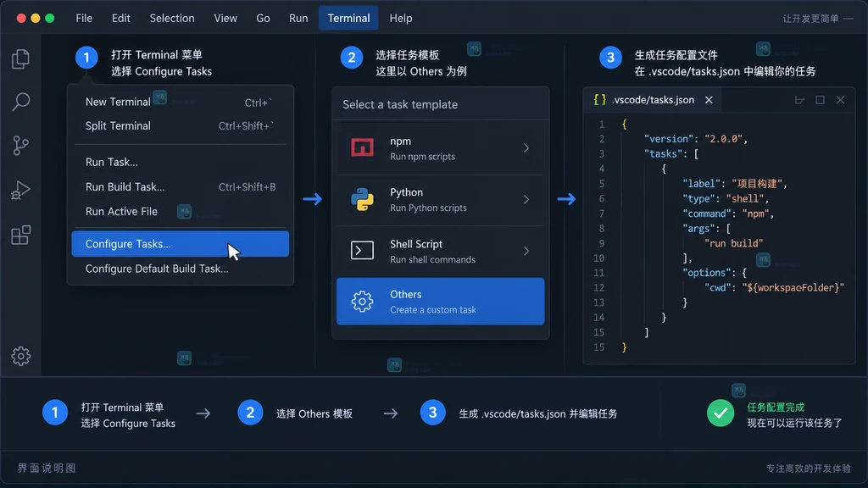Screen dimensions: 868x488
Task: Open the File menu
Action: (x=84, y=19)
